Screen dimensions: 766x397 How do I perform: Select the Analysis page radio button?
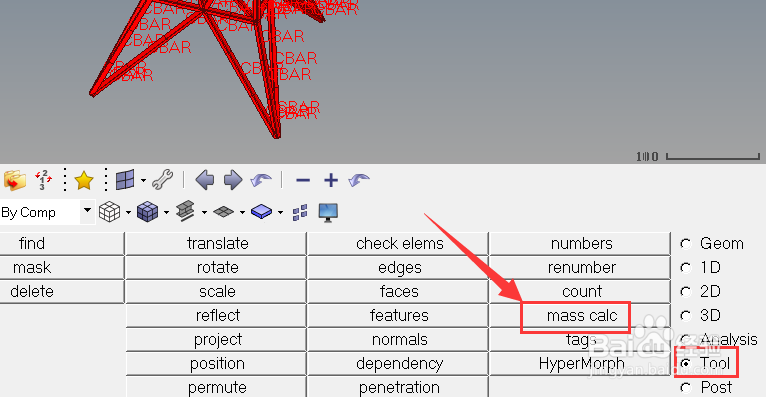tap(686, 339)
